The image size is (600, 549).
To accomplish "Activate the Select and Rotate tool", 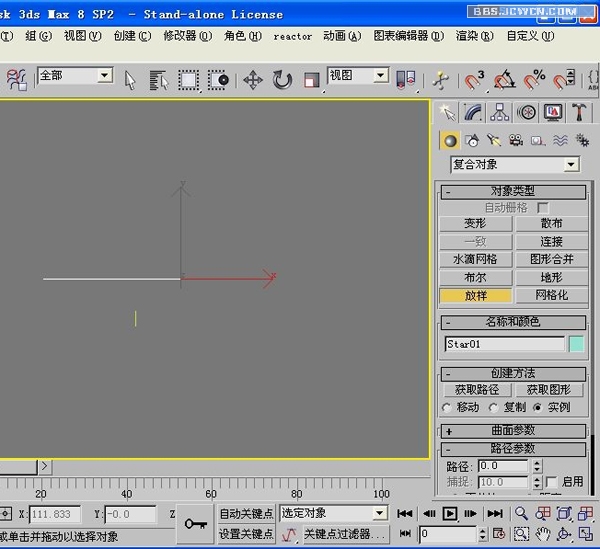I will click(x=282, y=81).
